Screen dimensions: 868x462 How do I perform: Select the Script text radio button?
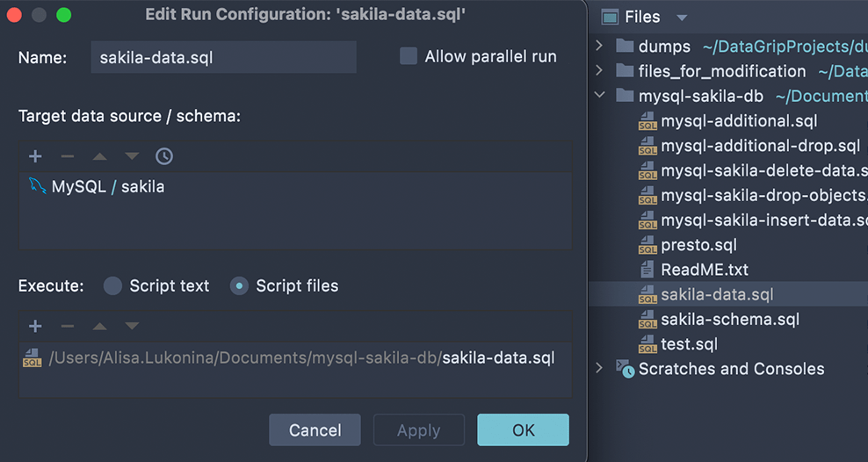[x=113, y=286]
